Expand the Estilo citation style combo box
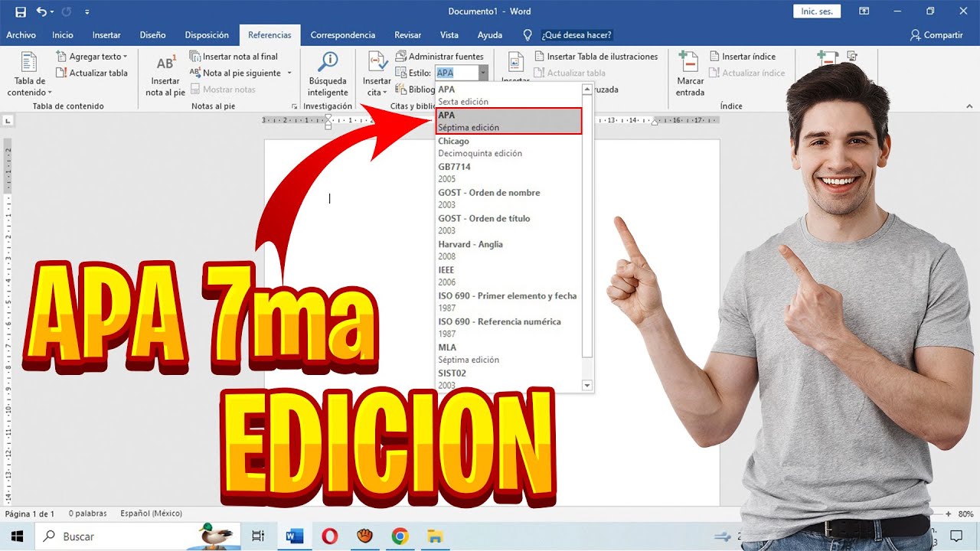Screen dimensions: 980x551 tap(483, 73)
